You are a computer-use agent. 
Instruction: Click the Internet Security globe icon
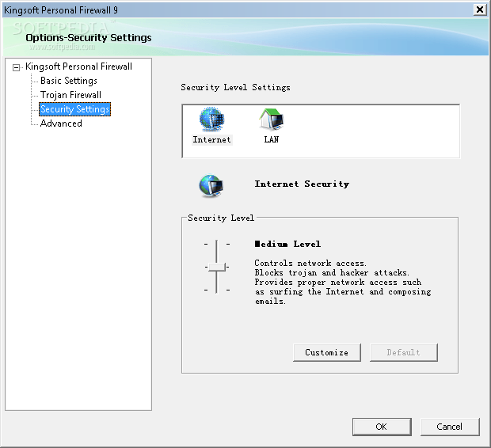(211, 186)
